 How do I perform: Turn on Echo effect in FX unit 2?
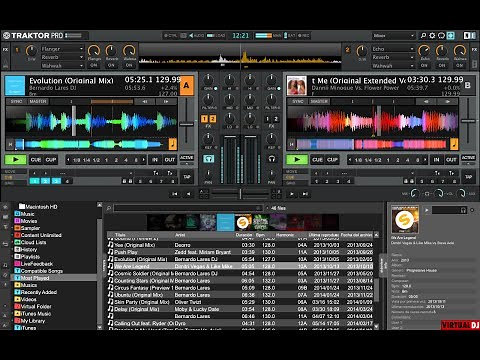coord(424,65)
